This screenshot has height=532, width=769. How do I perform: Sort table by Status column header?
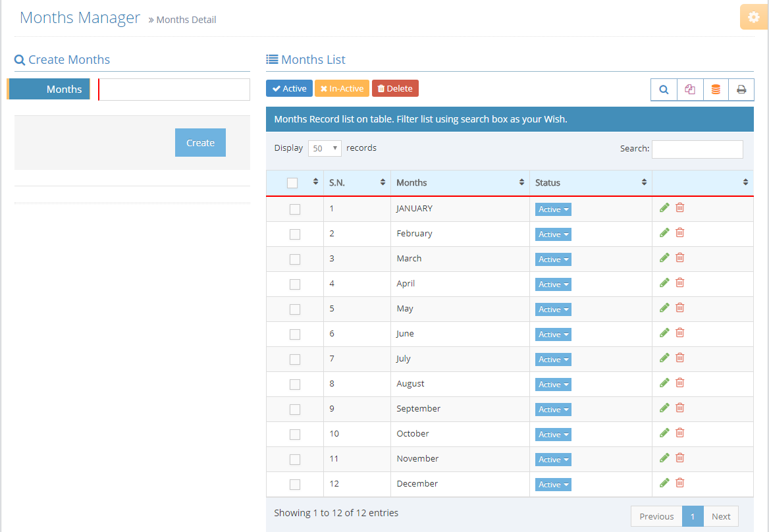(590, 182)
